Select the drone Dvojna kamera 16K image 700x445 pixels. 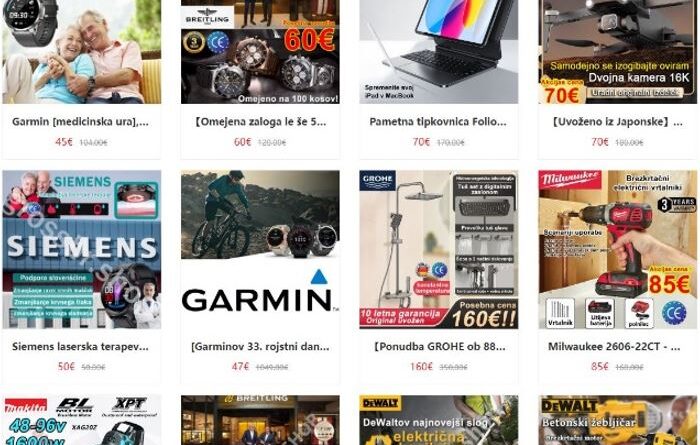point(617,52)
